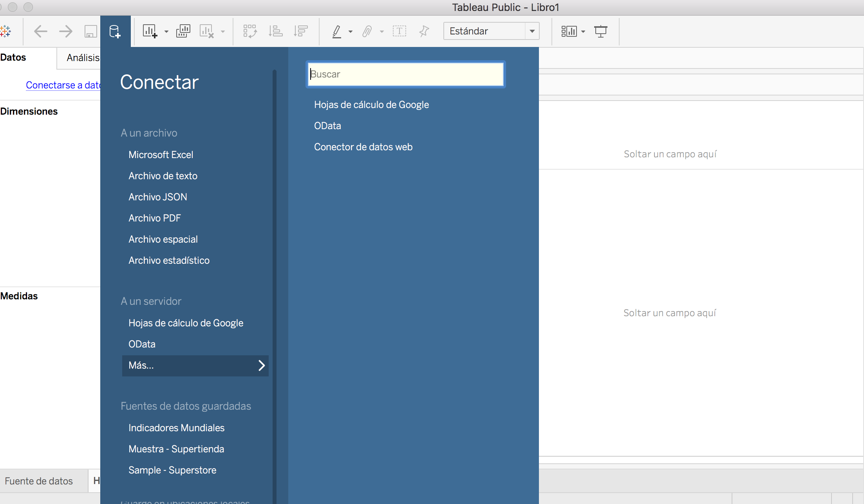Image resolution: width=864 pixels, height=504 pixels.
Task: Expand the new worksheet dropdown arrow
Action: coord(166,31)
